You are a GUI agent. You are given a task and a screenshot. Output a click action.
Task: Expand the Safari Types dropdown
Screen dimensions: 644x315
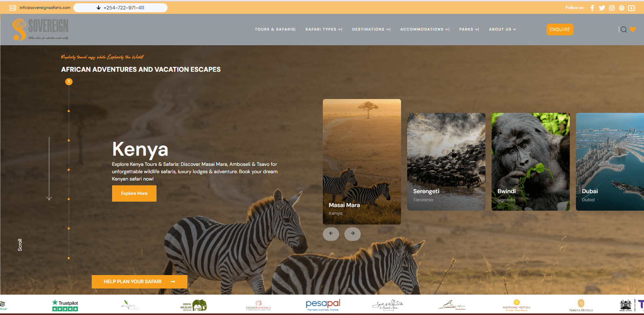point(323,29)
